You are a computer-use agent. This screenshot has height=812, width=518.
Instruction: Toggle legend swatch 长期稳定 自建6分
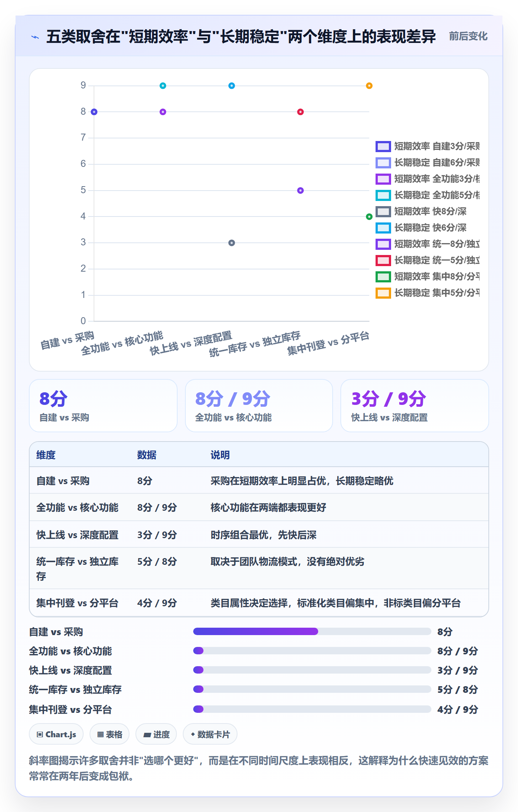pos(383,163)
